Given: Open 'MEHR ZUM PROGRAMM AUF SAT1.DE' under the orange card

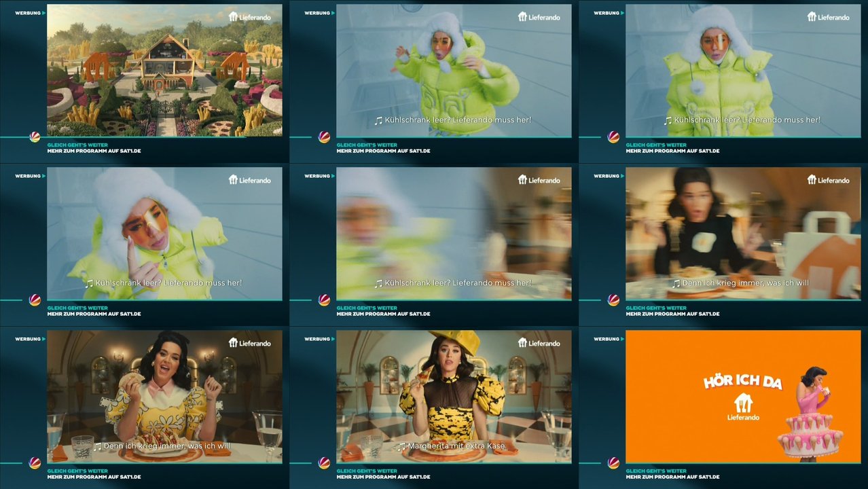Looking at the screenshot, I should [672, 477].
